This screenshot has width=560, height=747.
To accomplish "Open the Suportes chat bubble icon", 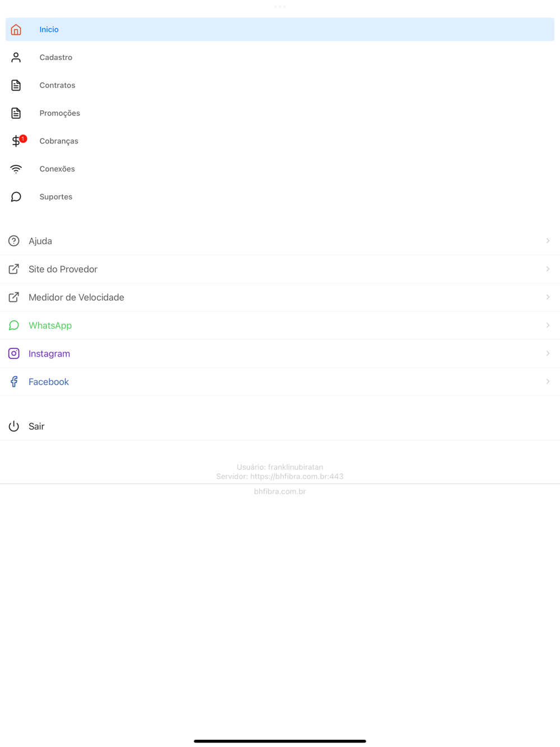I will (16, 197).
